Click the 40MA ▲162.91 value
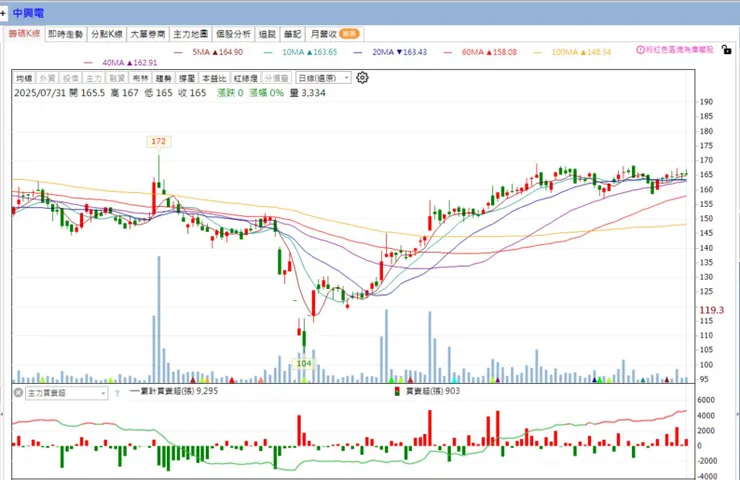This screenshot has height=480, width=740. [130, 63]
